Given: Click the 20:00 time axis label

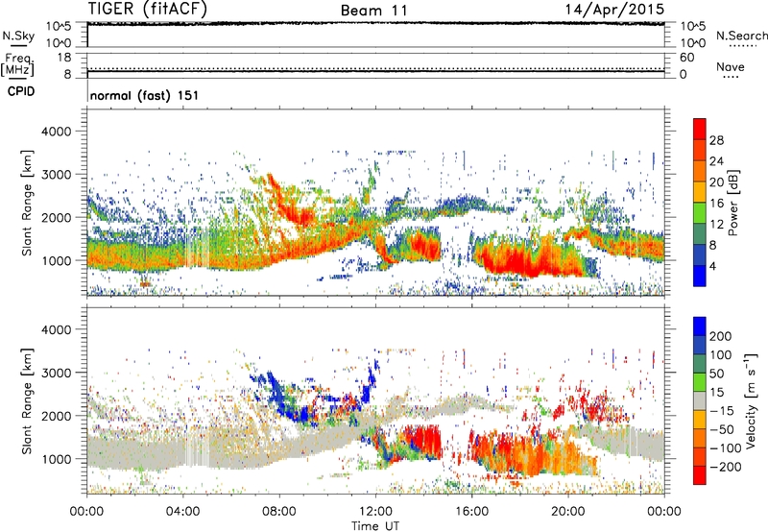Looking at the screenshot, I should pos(567,512).
